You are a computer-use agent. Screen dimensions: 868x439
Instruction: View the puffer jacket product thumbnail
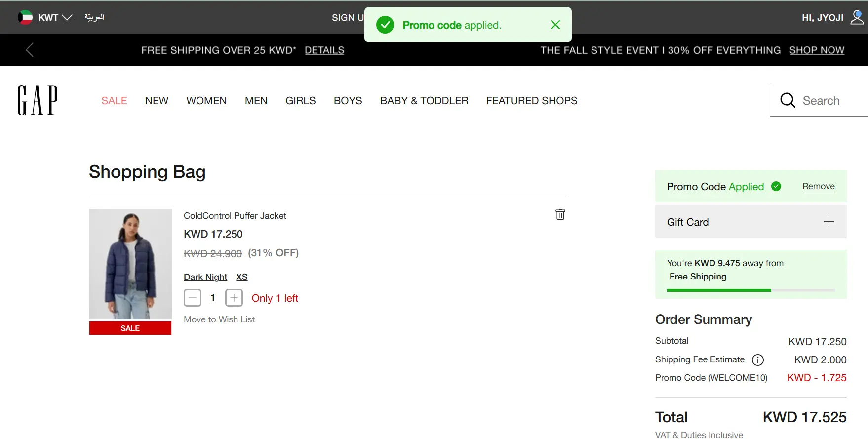click(x=130, y=264)
